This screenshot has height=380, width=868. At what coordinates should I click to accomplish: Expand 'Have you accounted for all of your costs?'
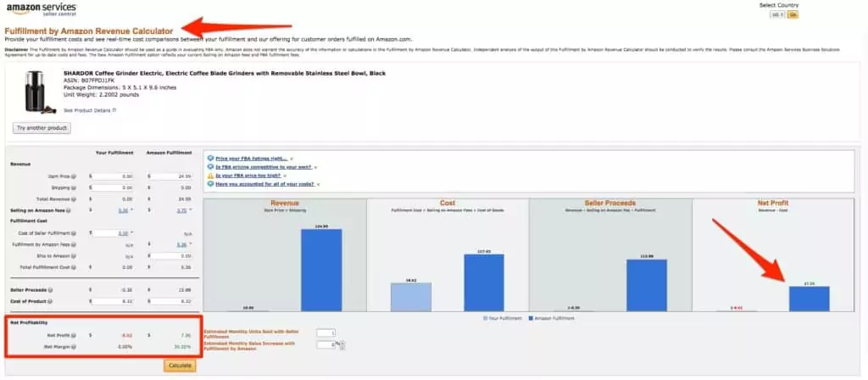click(x=265, y=184)
